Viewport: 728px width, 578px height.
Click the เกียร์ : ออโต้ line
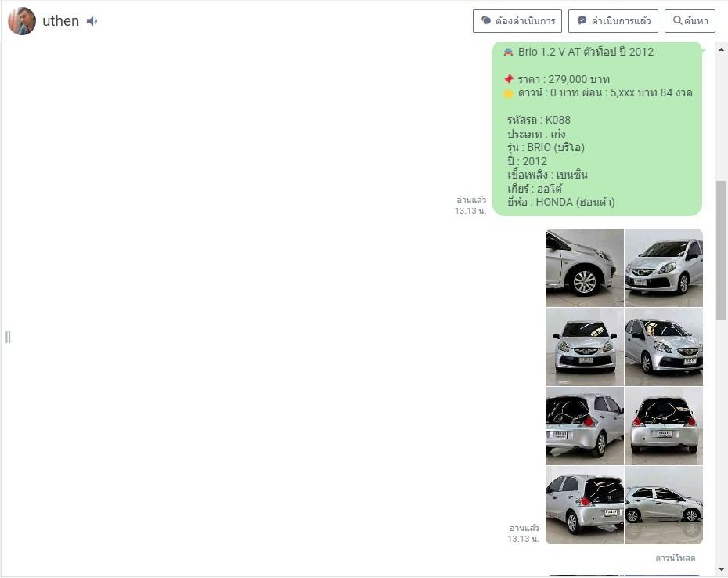point(535,189)
